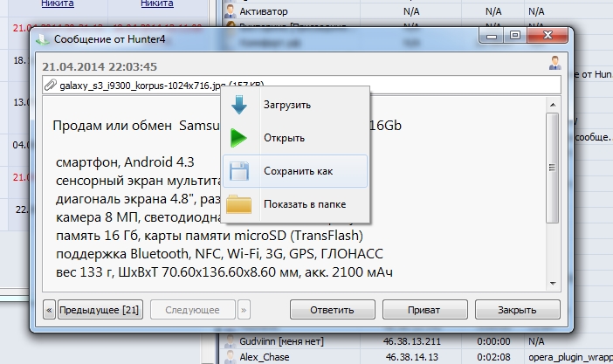
Task: Click the message window title bar icon
Action: 43,39
